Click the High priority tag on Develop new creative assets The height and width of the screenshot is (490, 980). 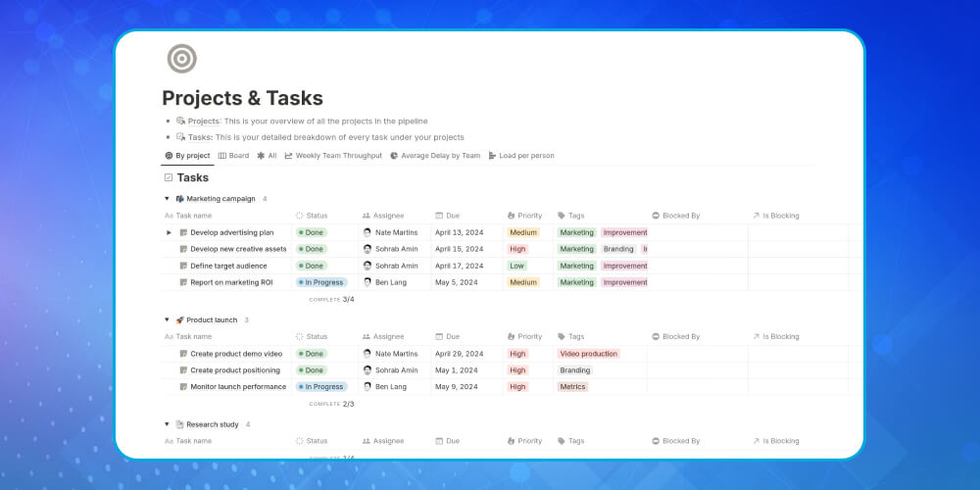(x=517, y=249)
